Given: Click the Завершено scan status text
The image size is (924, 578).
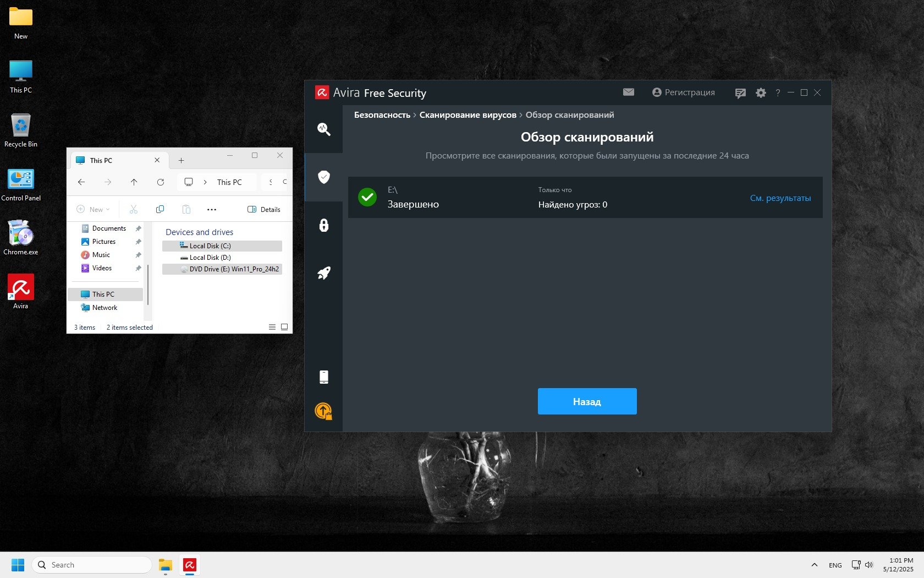Looking at the screenshot, I should pos(413,204).
